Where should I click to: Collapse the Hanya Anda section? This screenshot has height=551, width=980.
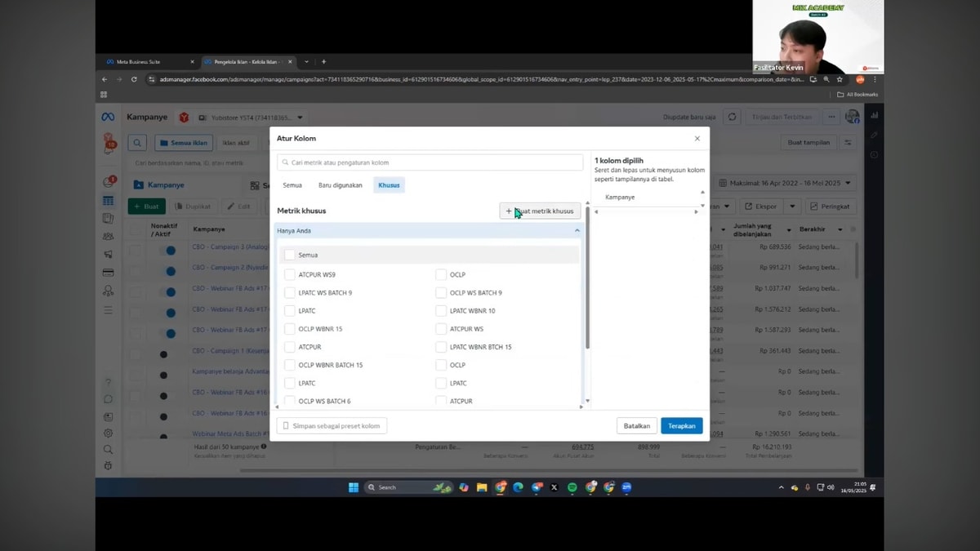tap(577, 231)
